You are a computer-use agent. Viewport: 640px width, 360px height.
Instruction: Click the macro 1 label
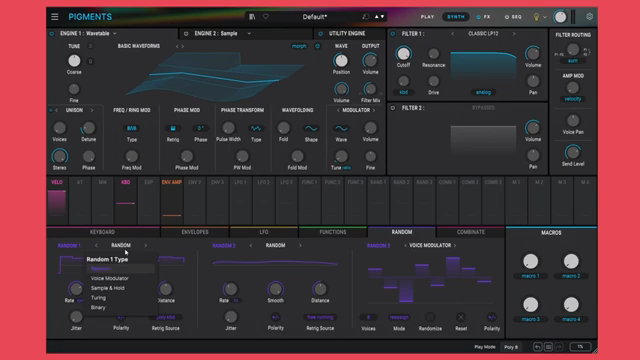(531, 276)
